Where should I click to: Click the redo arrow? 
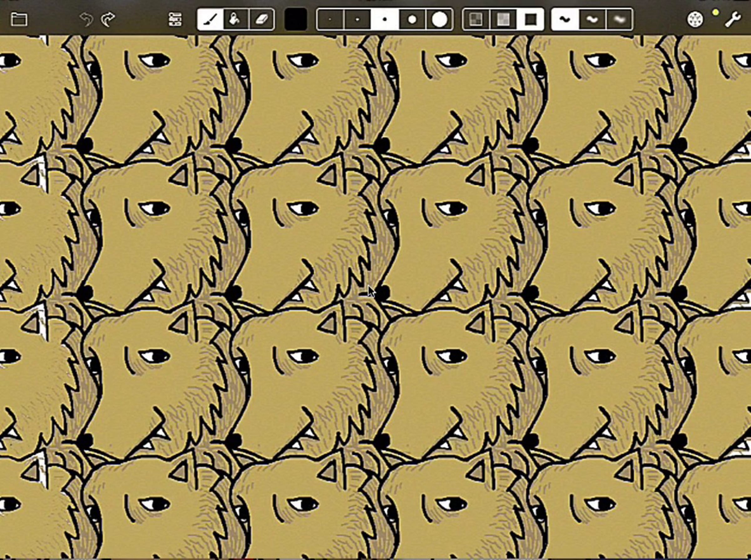108,20
